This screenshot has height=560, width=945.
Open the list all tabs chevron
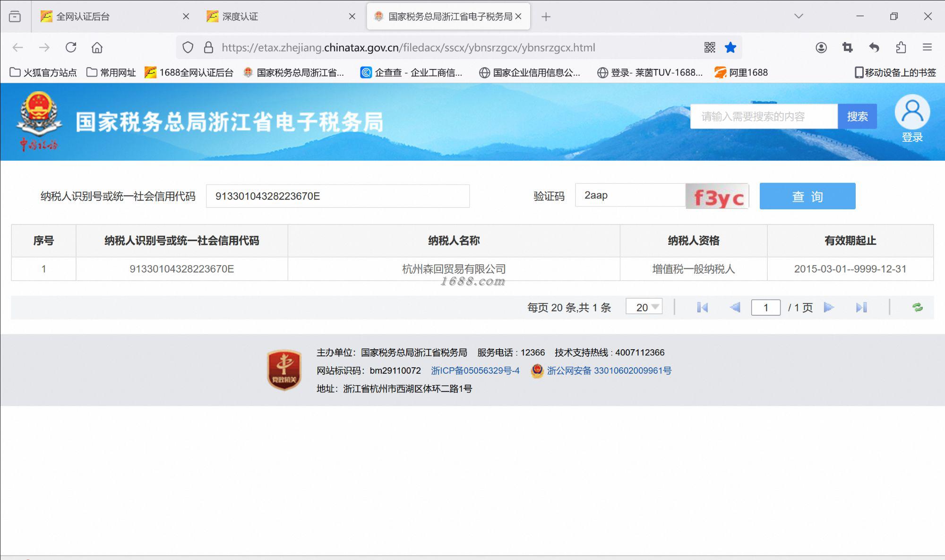799,16
